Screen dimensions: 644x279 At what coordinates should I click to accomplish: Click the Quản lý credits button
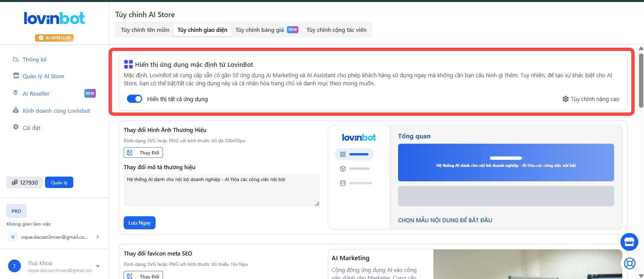(x=59, y=183)
